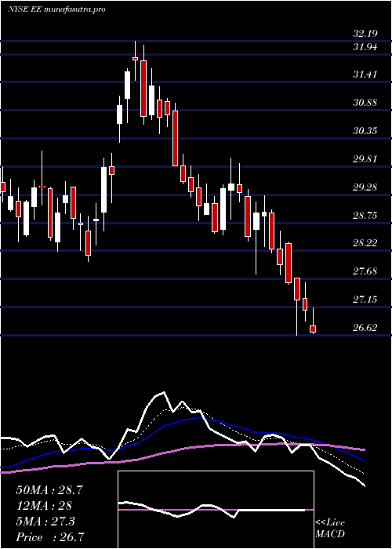Viewport: 392px width, 549px height.
Task: Select the 30.35 price level label
Action: pyautogui.click(x=365, y=131)
